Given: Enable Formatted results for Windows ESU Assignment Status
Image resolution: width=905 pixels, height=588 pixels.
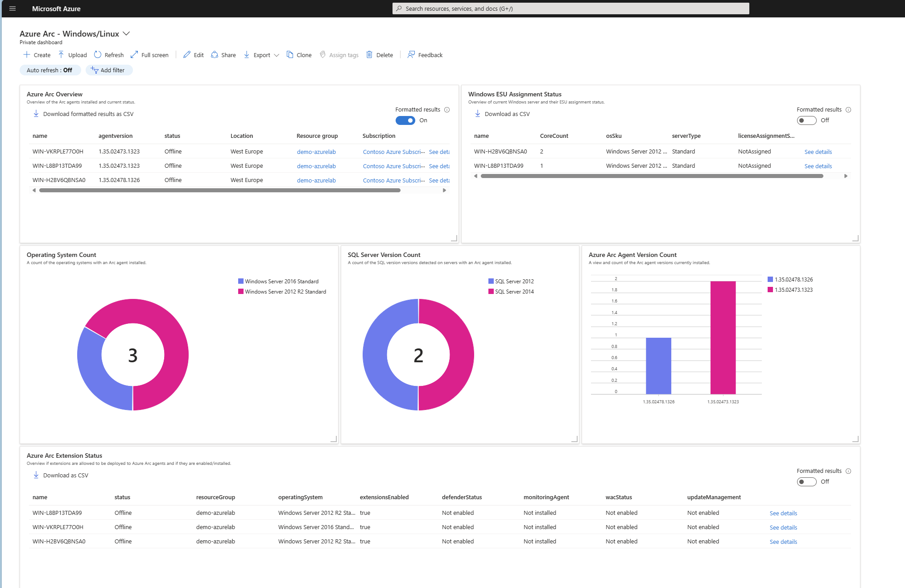Looking at the screenshot, I should (806, 120).
